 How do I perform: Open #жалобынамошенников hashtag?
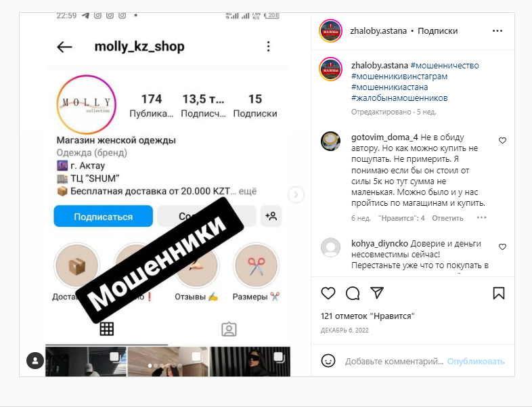pyautogui.click(x=399, y=98)
